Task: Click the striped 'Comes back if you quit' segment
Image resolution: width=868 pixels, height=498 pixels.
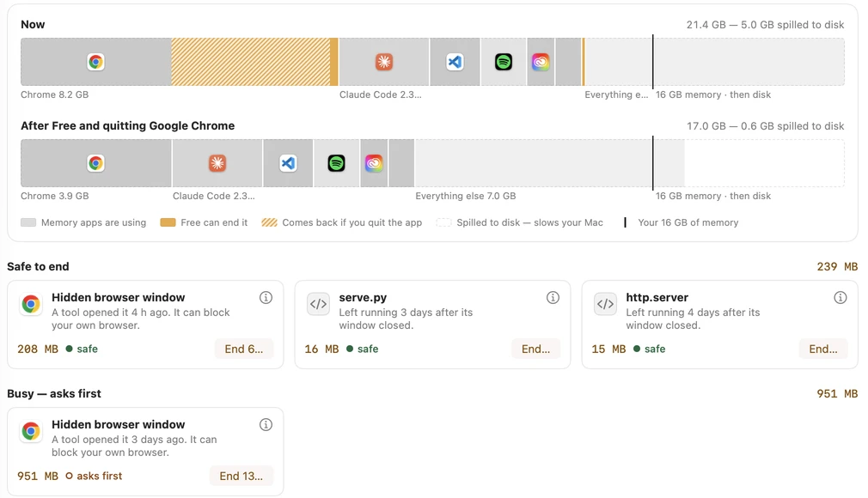Action: tap(251, 62)
